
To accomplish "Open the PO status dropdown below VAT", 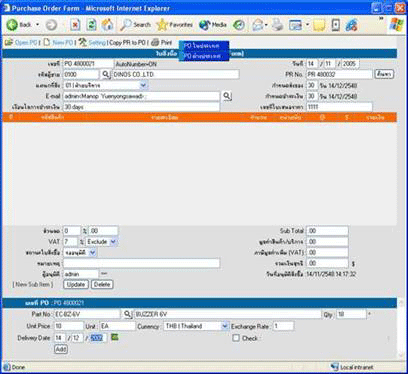I will (93, 253).
